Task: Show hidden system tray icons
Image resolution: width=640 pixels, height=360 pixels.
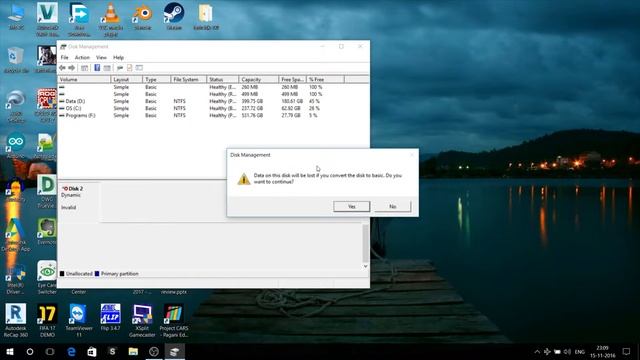Action: click(x=537, y=351)
